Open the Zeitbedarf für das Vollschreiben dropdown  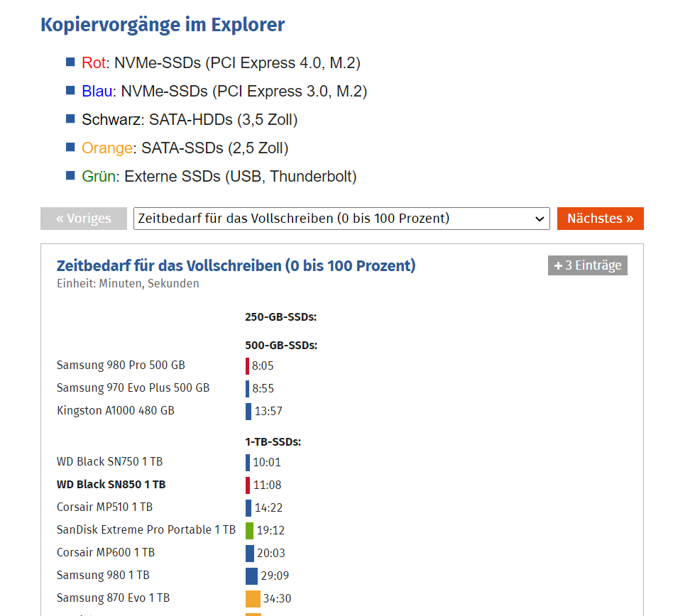point(341,219)
